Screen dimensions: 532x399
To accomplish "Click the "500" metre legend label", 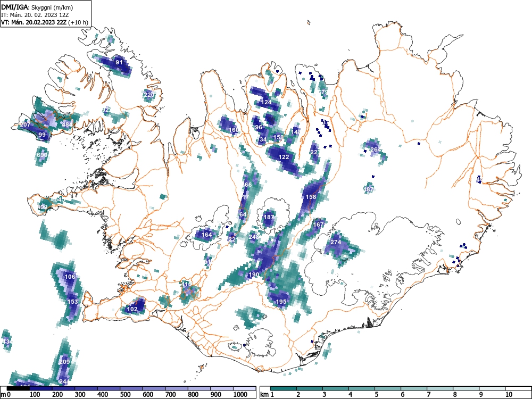I will (125, 395).
